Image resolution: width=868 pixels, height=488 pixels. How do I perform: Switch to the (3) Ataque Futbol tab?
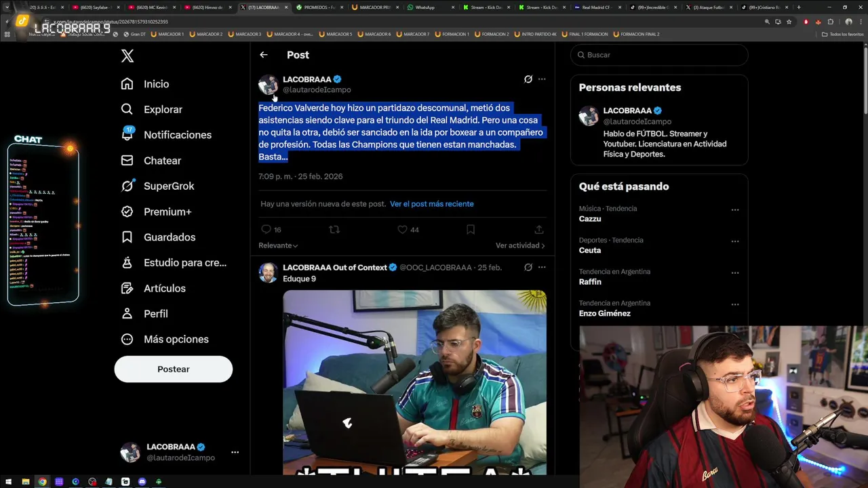[x=709, y=7]
